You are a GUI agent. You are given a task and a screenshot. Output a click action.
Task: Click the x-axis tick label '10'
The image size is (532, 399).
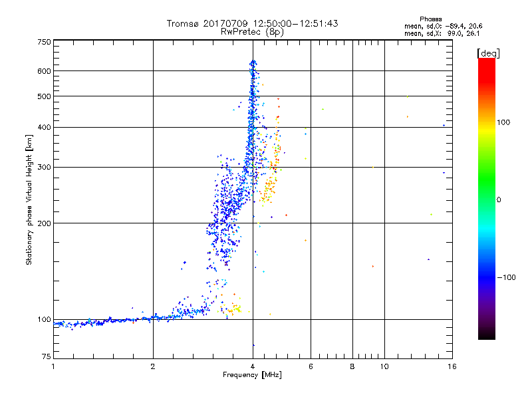click(384, 366)
